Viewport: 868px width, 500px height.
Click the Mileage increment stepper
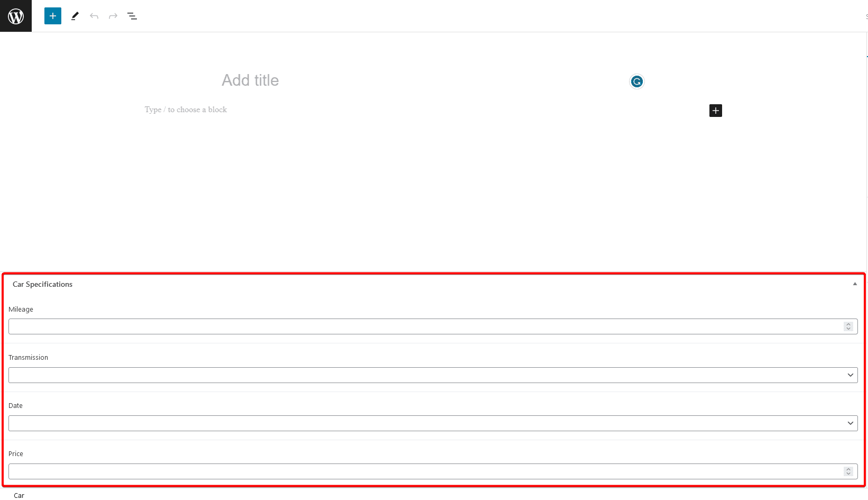coord(848,324)
